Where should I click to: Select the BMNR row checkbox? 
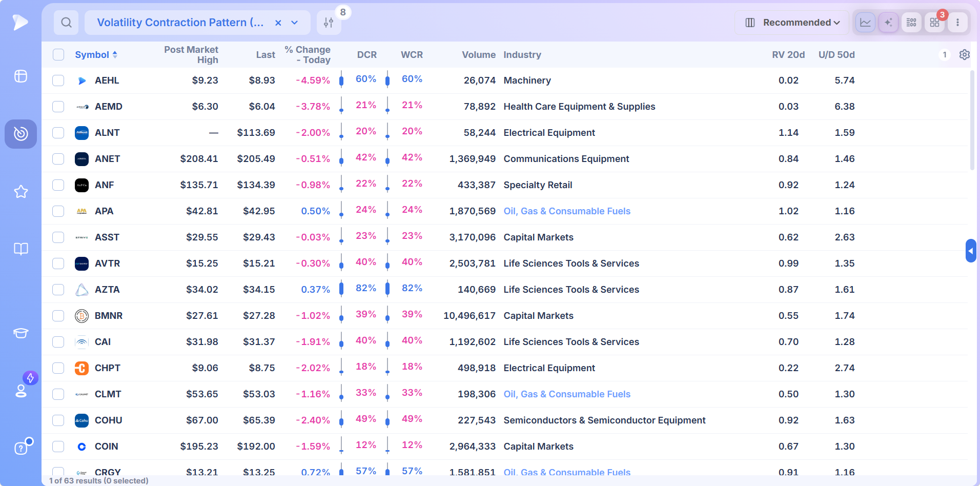58,316
